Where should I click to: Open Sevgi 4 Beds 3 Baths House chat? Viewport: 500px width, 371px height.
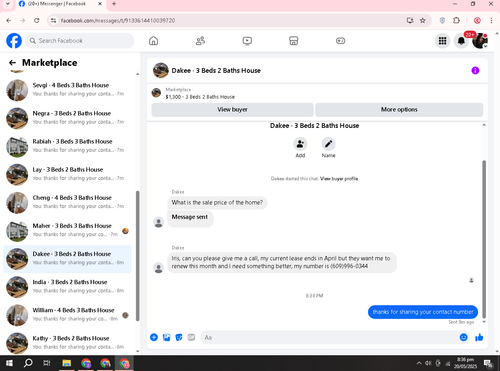67,90
